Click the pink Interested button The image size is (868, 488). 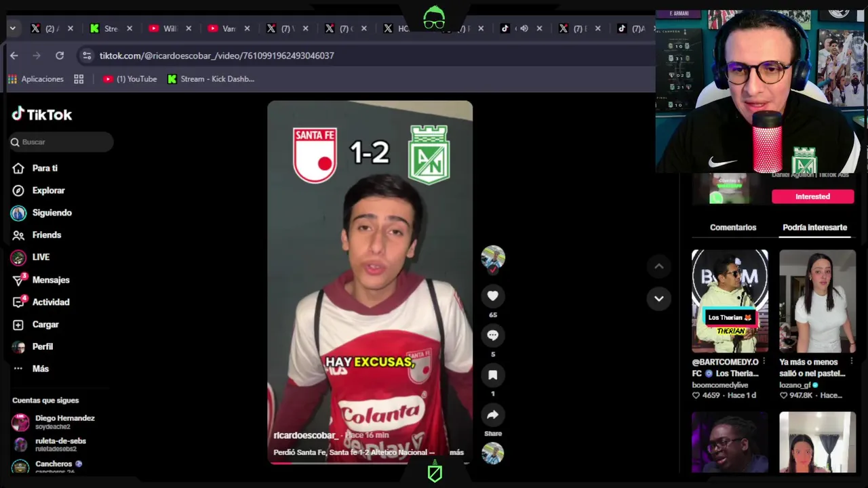point(812,197)
